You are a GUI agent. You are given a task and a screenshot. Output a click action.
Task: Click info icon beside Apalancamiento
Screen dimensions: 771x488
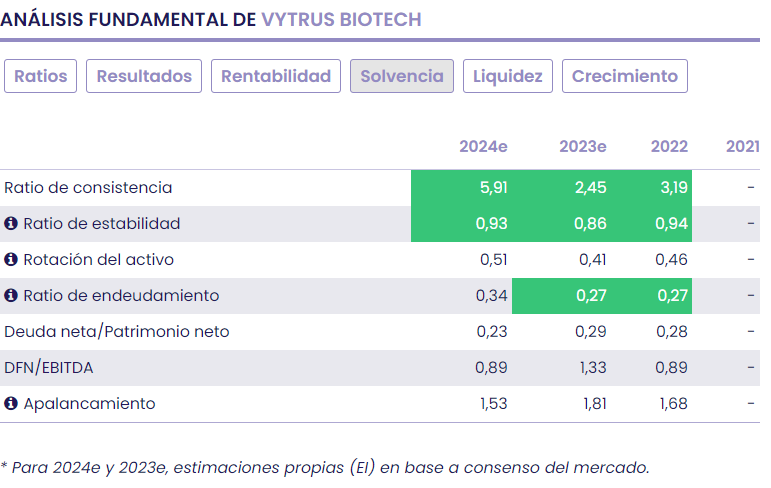(12, 404)
